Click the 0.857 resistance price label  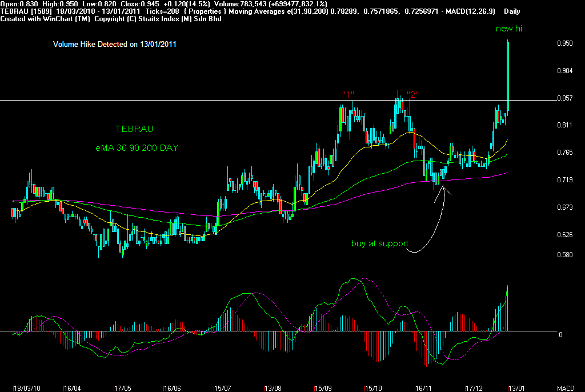(x=565, y=98)
